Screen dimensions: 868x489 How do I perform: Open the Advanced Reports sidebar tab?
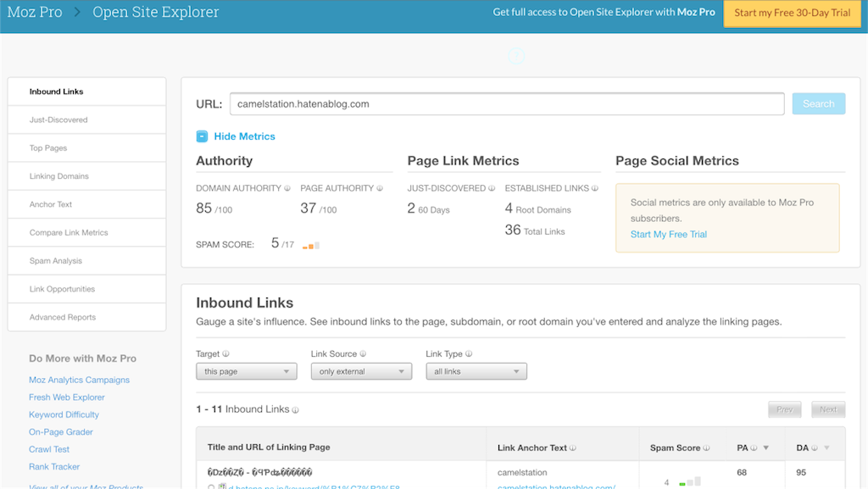[87, 317]
